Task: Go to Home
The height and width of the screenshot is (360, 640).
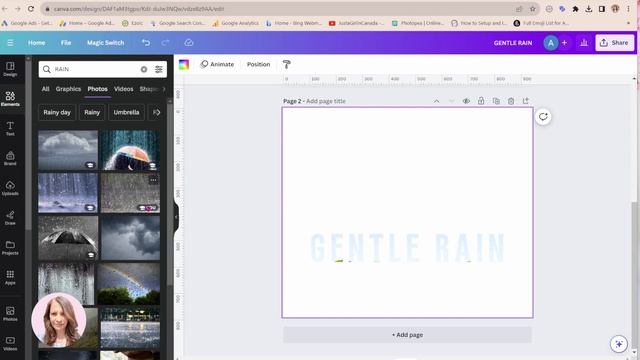Action: click(x=36, y=42)
